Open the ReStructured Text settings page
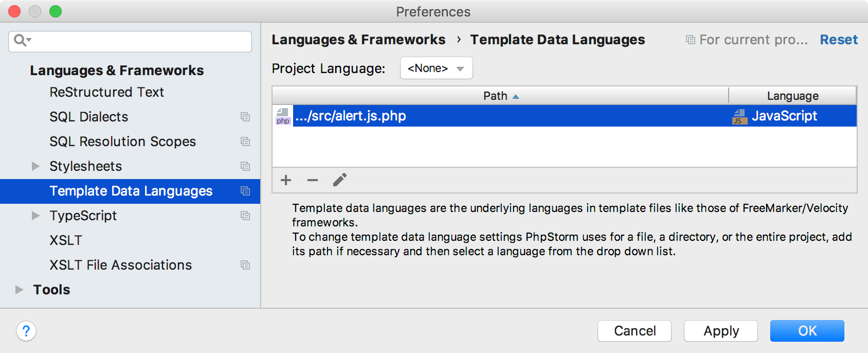 106,92
